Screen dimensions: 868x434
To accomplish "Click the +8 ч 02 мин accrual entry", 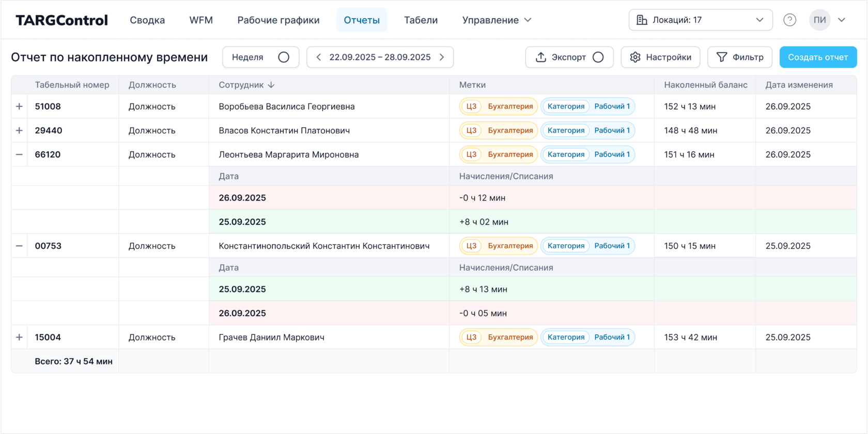I will coord(484,222).
